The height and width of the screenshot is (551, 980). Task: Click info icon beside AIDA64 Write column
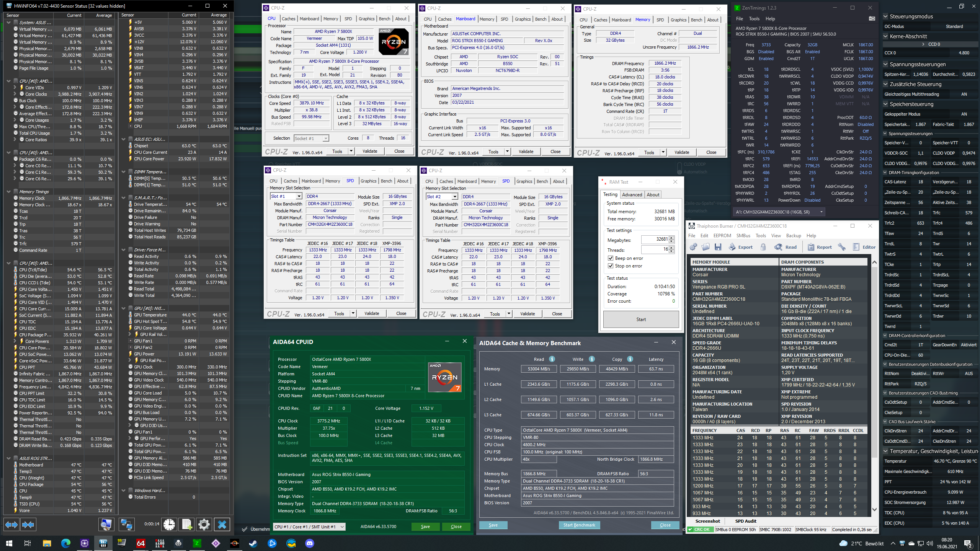tap(592, 359)
